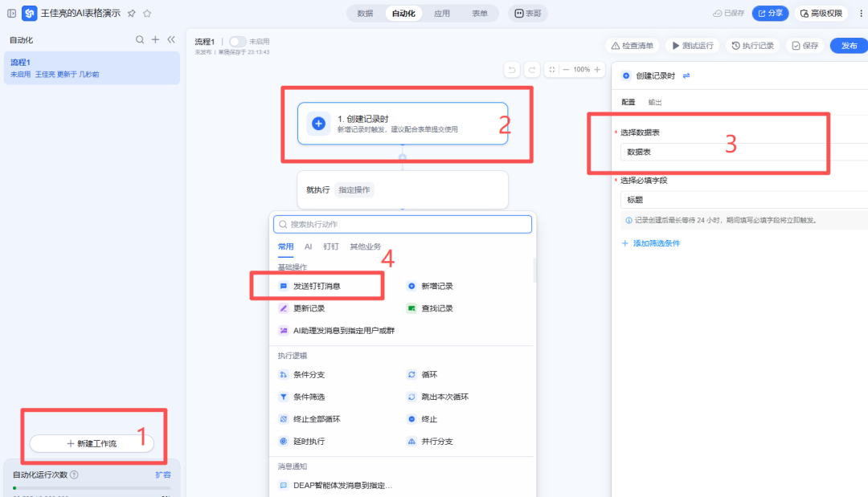The height and width of the screenshot is (497, 868).
Task: Open the 钉钉 actions tab
Action: click(331, 246)
